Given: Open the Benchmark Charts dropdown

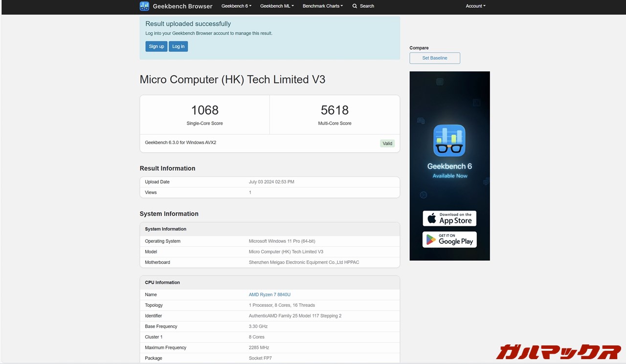Looking at the screenshot, I should (x=322, y=6).
